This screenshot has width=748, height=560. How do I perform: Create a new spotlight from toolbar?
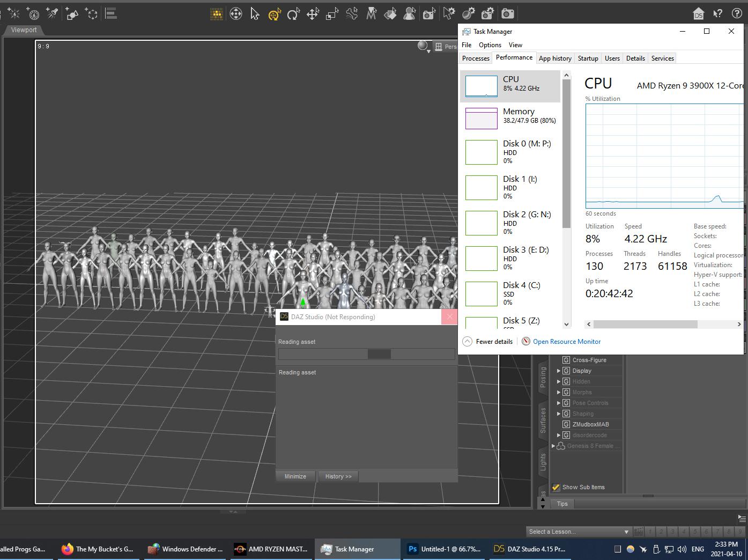[53, 14]
